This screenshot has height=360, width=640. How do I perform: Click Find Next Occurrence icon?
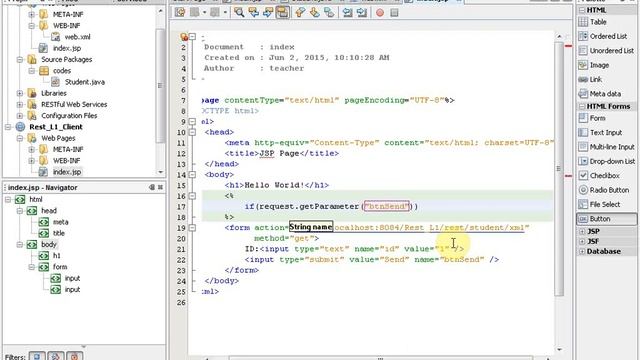pos(268,13)
